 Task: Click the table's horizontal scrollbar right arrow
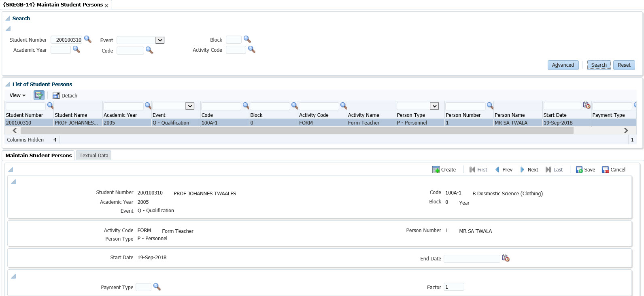[x=626, y=130]
